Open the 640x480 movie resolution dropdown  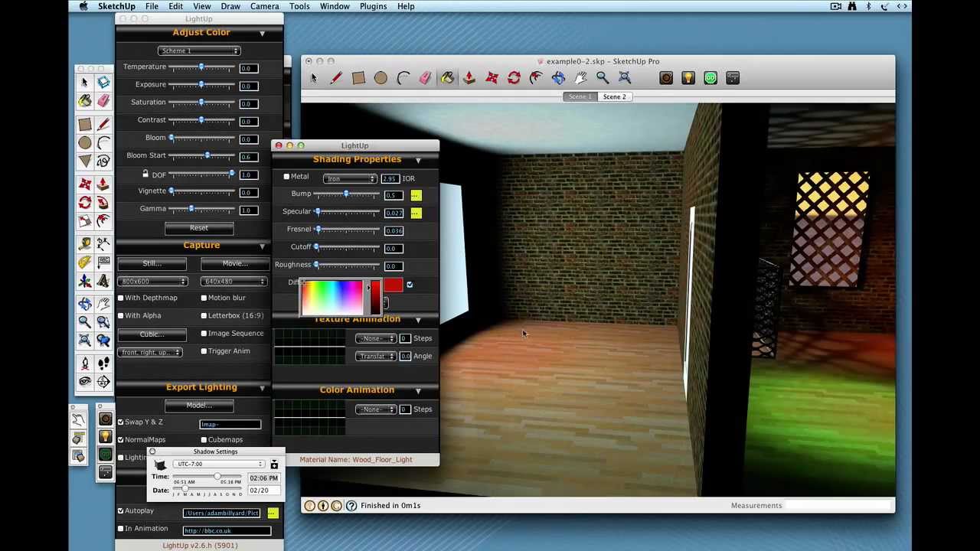pos(234,281)
